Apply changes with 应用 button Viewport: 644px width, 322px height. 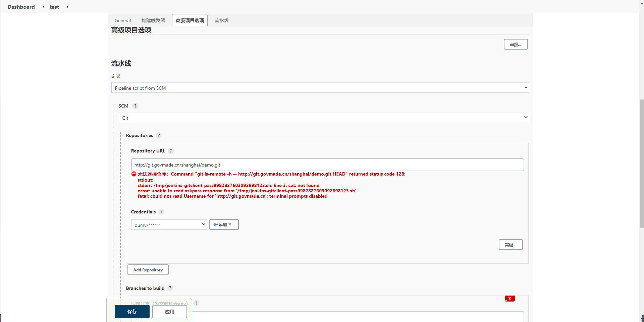(x=170, y=312)
